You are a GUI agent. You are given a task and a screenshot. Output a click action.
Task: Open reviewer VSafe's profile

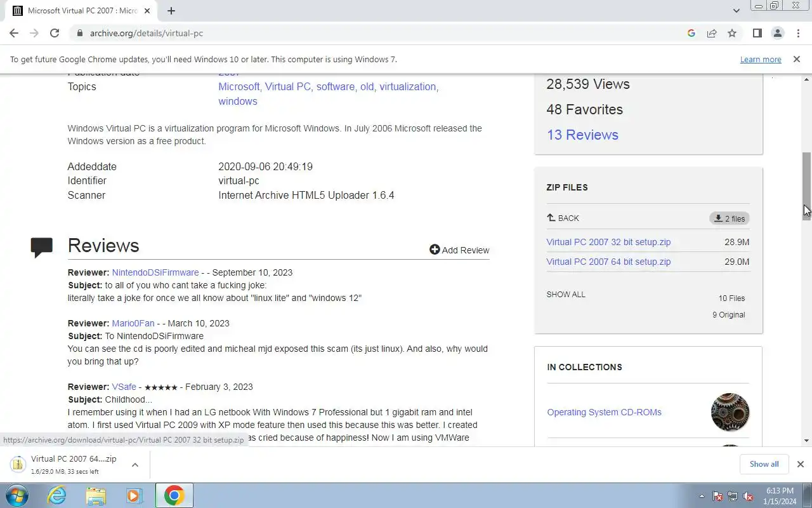coord(124,387)
